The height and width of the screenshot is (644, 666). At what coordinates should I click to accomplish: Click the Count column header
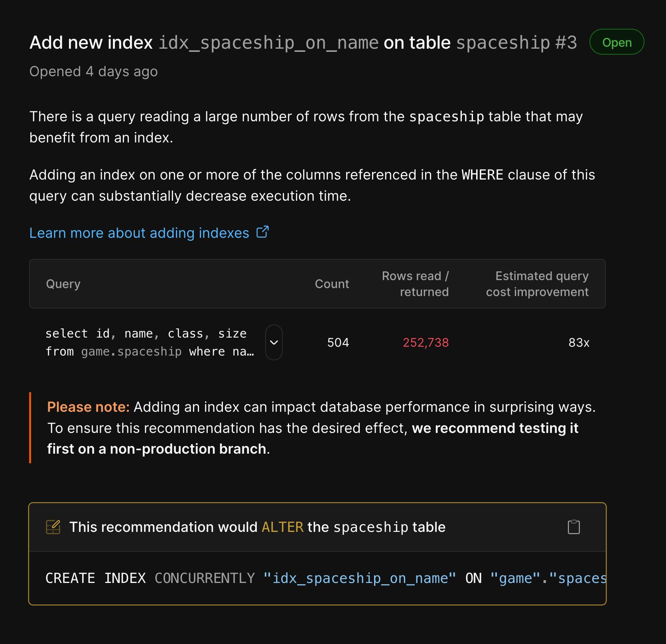331,284
